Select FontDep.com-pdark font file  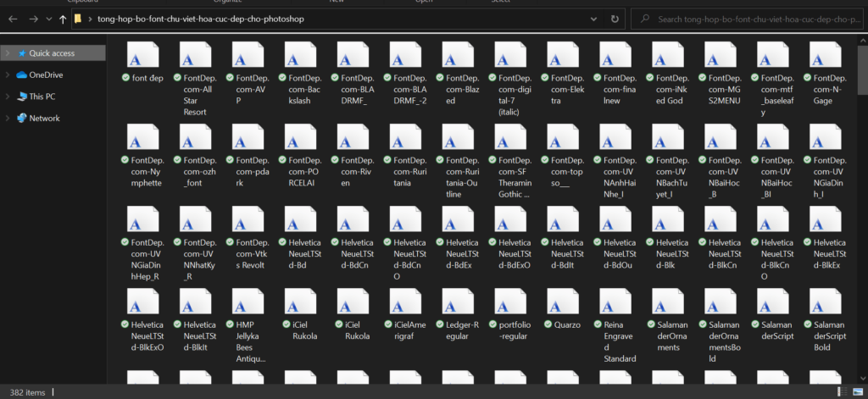point(248,154)
